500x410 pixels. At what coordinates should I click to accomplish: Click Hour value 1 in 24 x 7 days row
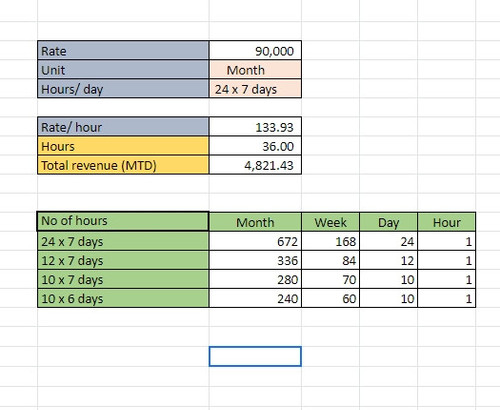tap(446, 241)
